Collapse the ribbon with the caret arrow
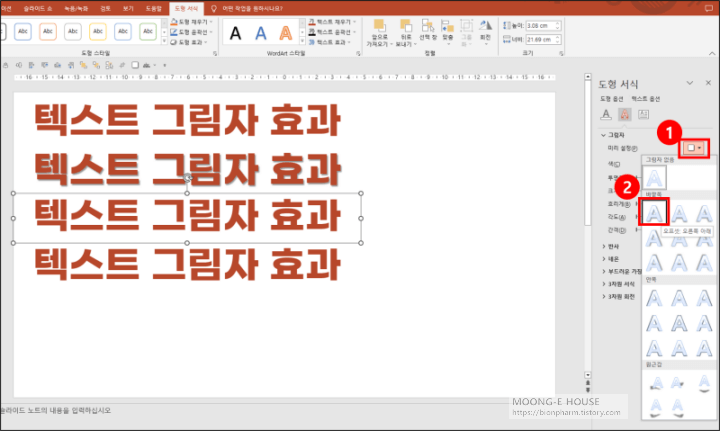Viewport: 720px width, 431px height. [712, 54]
